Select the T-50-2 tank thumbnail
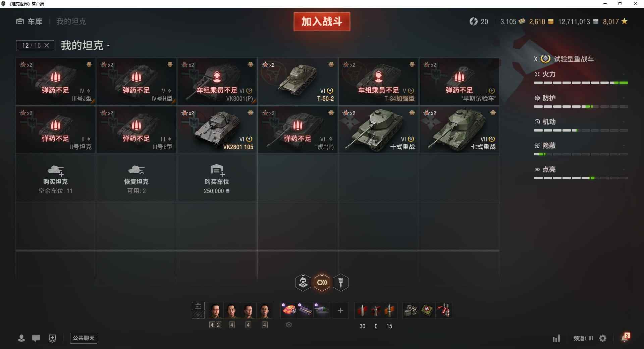Screen dimensions: 644x349 point(298,82)
